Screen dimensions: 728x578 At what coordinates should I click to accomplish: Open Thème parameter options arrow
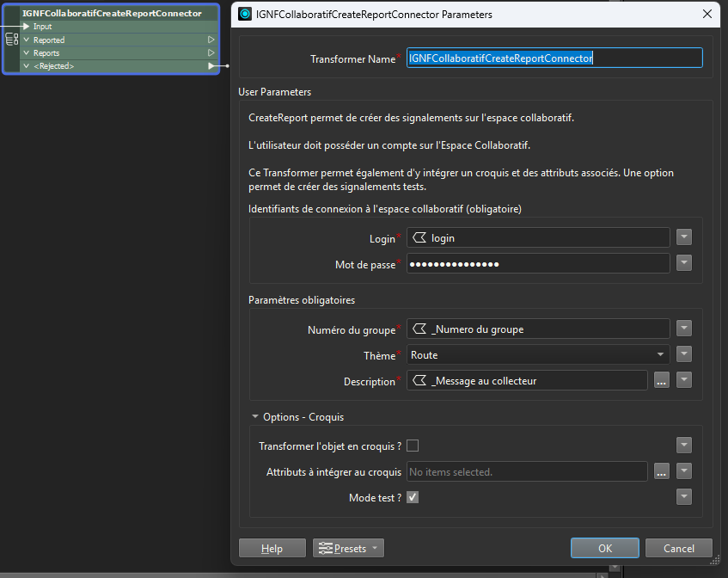coord(684,354)
